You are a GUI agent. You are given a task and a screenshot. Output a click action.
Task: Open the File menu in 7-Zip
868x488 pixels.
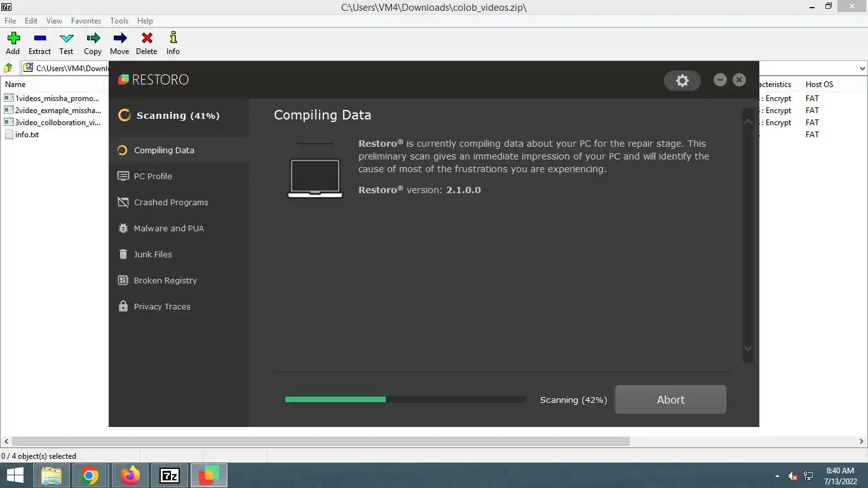point(10,21)
